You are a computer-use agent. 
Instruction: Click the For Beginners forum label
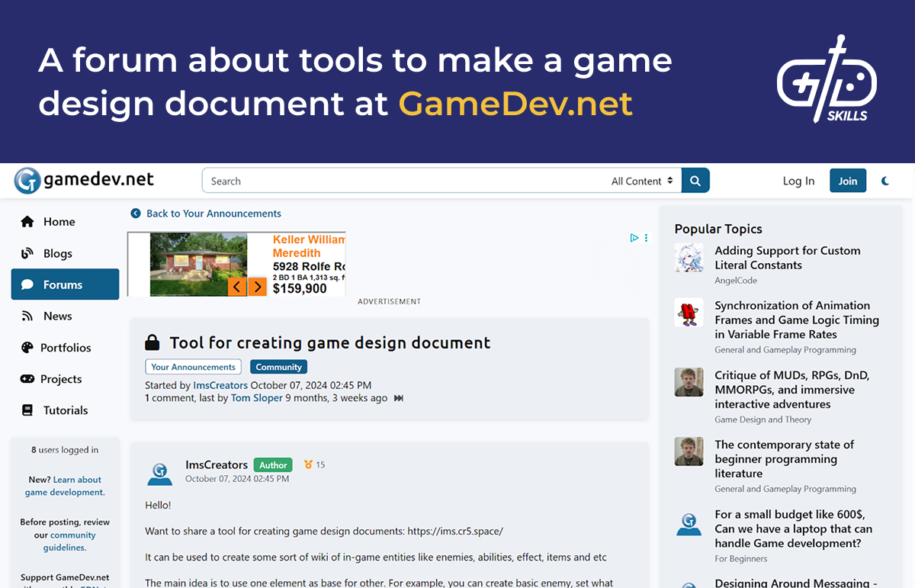(741, 558)
